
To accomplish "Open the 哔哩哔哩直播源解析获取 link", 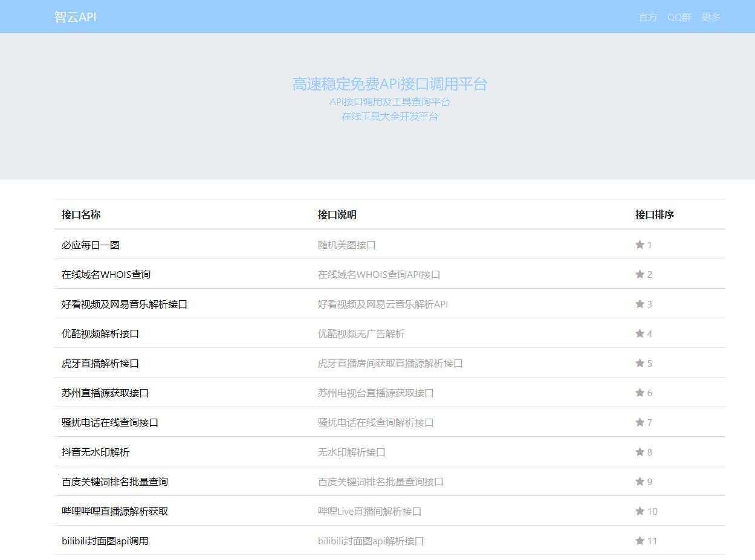I will tap(115, 511).
